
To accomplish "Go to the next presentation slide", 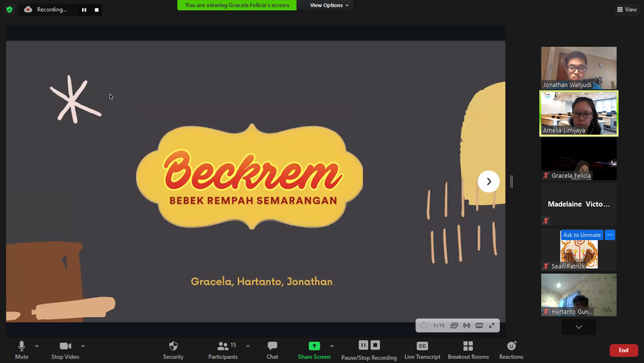I will [488, 181].
